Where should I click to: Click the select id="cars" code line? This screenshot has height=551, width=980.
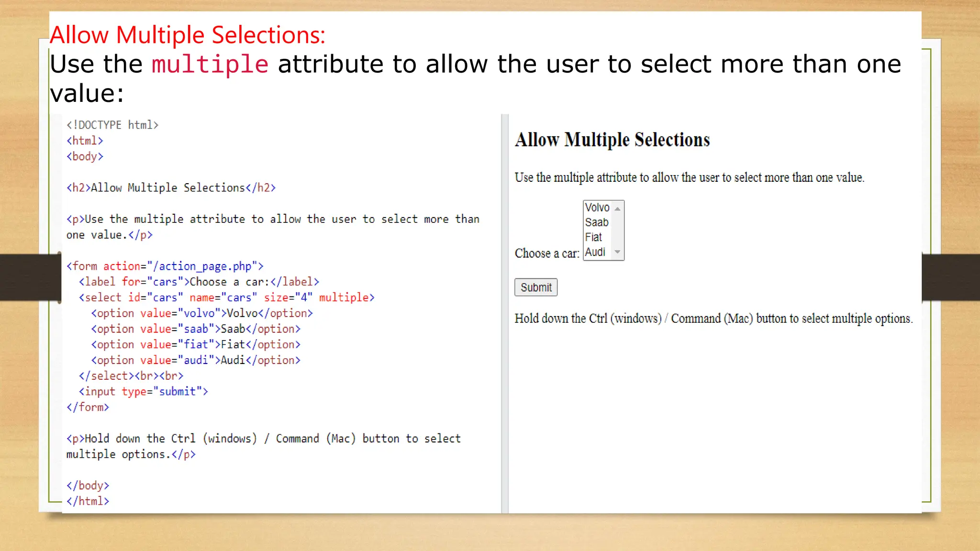tap(227, 298)
